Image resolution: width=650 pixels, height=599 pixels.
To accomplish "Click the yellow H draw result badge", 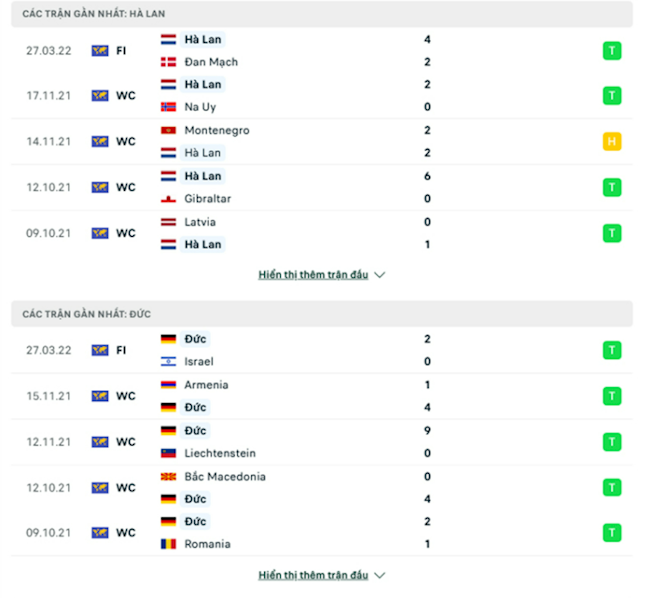I will coord(612,142).
